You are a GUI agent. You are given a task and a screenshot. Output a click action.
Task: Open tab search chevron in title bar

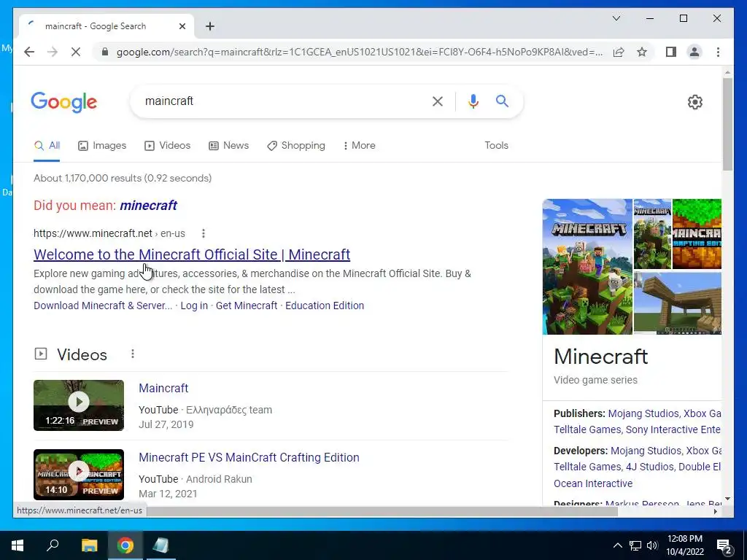pyautogui.click(x=616, y=18)
